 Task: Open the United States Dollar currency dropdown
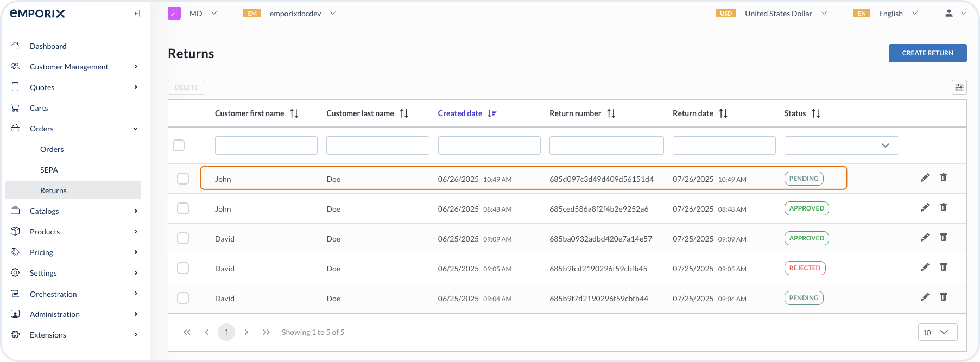tap(779, 14)
